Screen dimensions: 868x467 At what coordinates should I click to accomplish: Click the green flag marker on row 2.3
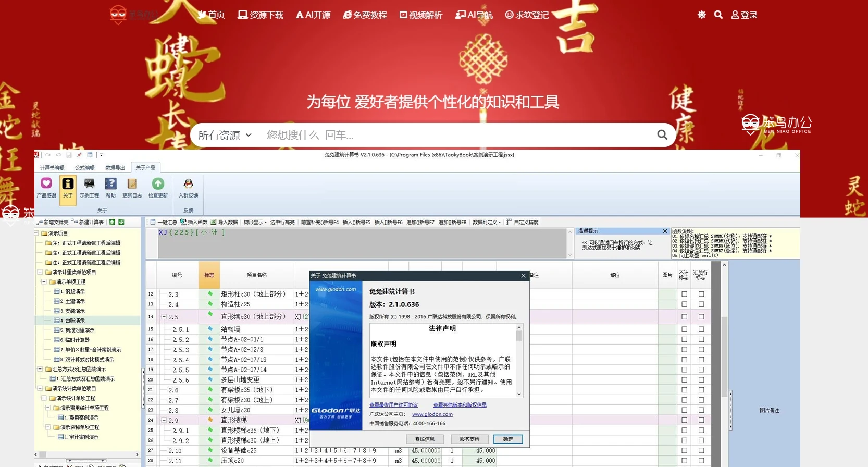click(x=210, y=293)
